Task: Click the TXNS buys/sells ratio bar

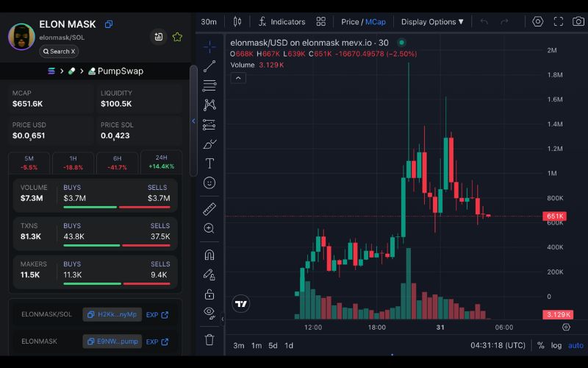Action: click(117, 245)
